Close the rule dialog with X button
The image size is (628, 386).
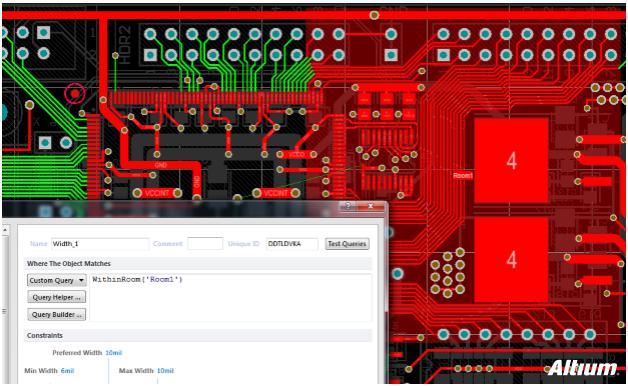371,206
